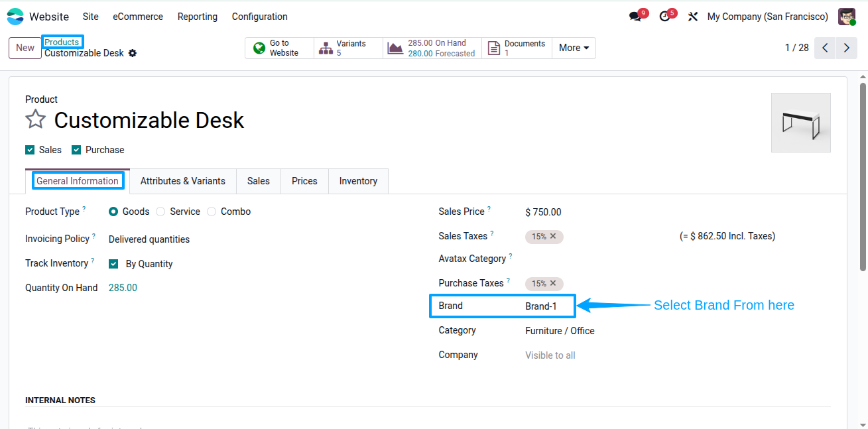The height and width of the screenshot is (429, 868).
Task: Go to the next record arrow
Action: 847,48
